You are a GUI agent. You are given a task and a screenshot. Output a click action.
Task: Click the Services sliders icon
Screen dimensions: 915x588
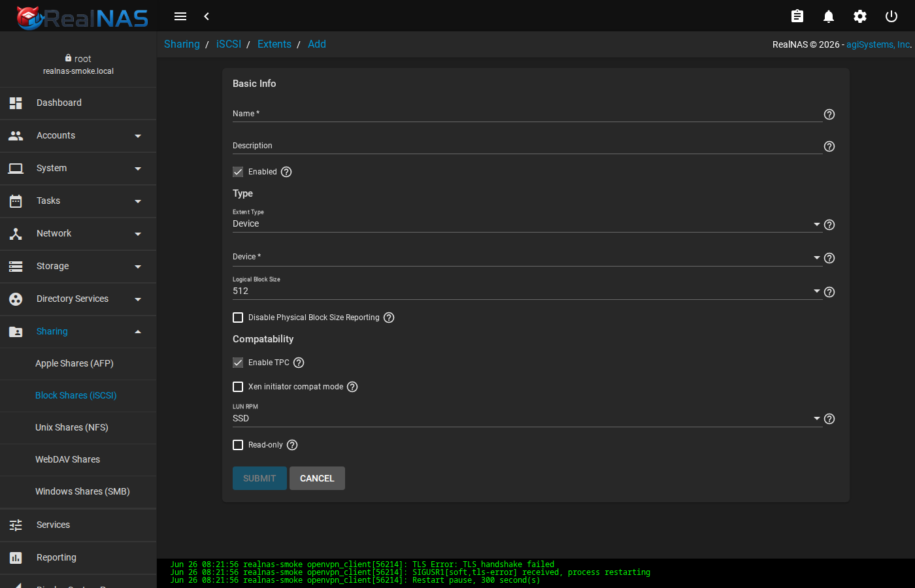pos(16,525)
